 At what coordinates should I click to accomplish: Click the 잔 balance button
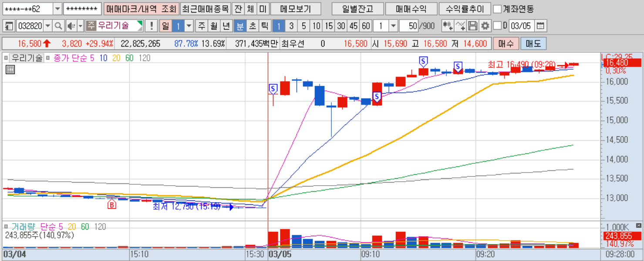[x=238, y=9]
